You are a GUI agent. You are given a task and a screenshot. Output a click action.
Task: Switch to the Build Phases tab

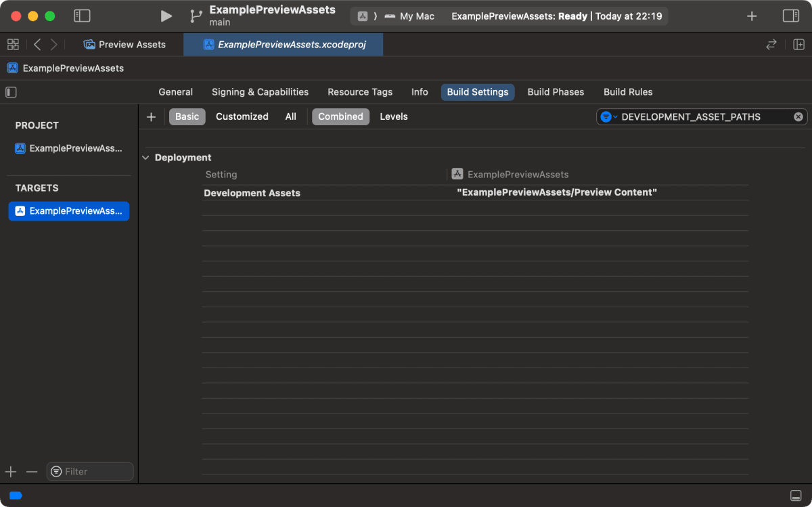[x=556, y=91]
